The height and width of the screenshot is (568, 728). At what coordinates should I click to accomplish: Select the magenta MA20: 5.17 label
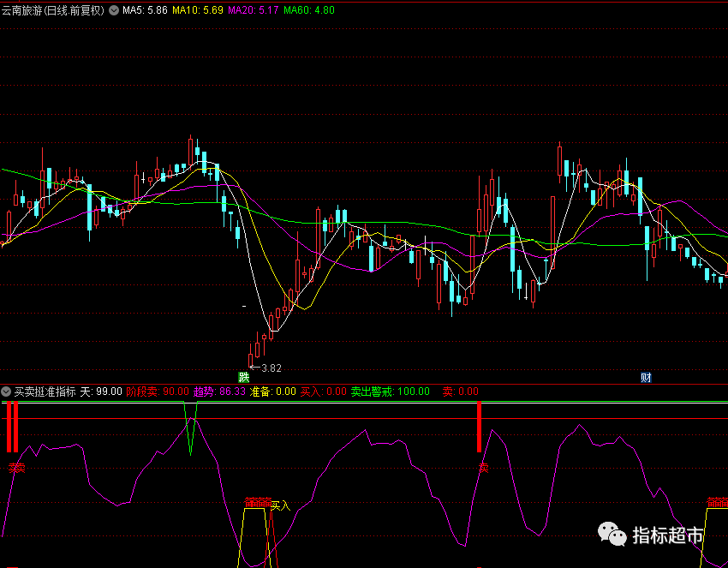253,11
